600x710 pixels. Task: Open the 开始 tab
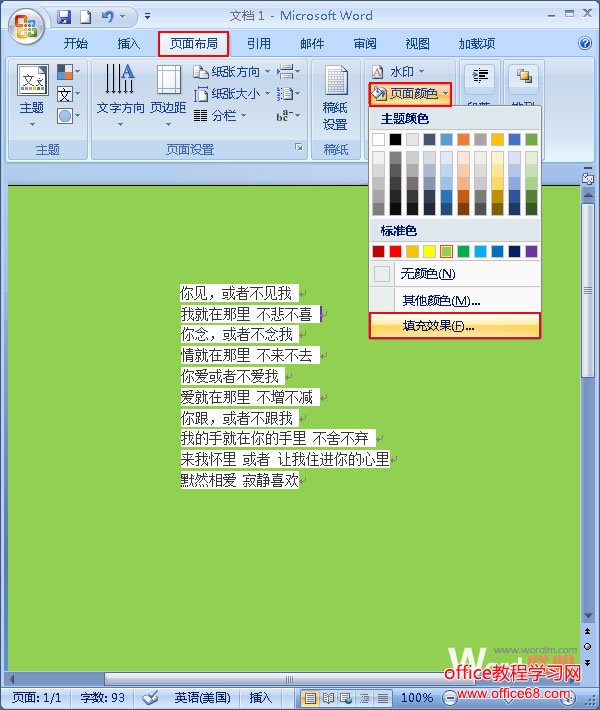[x=75, y=43]
